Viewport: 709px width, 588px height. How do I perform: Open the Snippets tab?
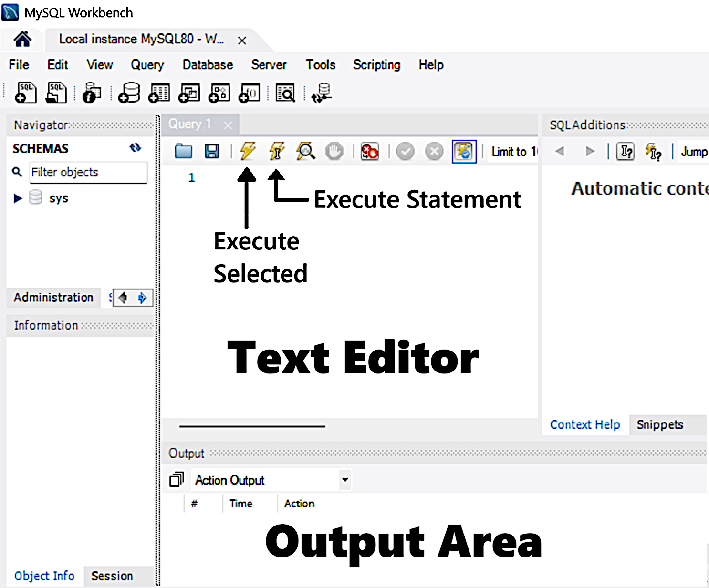coord(660,424)
